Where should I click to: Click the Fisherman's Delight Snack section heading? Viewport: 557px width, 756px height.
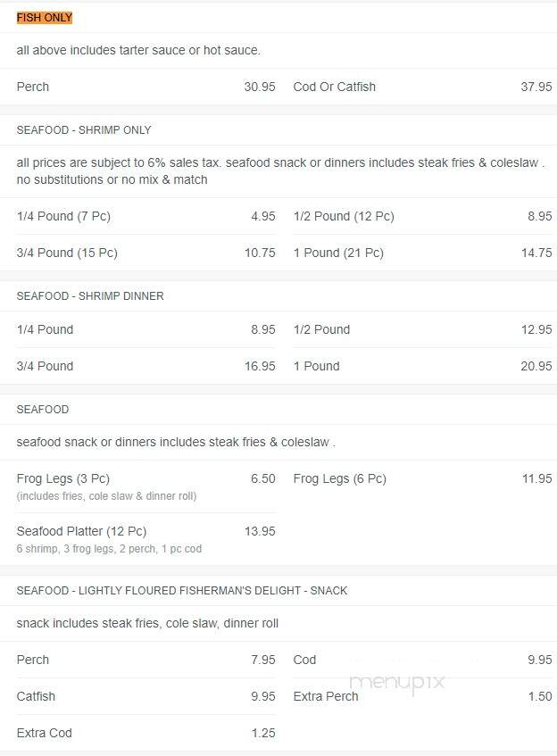[182, 591]
